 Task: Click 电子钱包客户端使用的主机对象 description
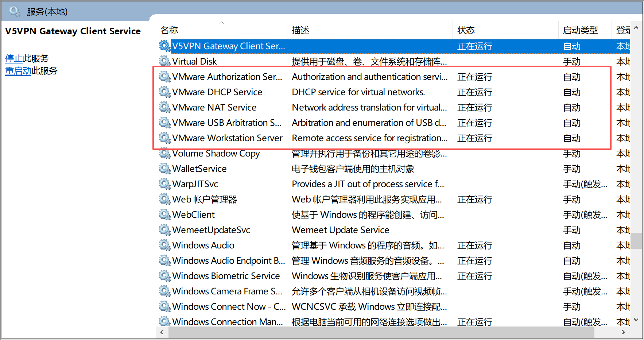[x=353, y=169]
